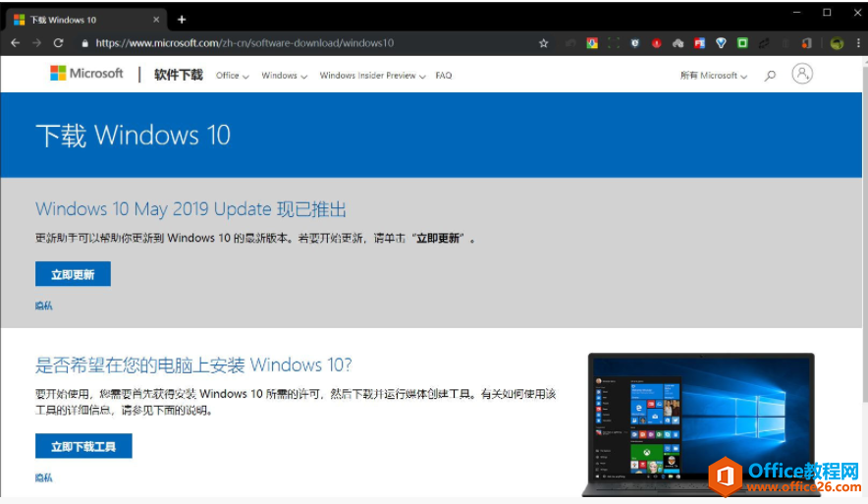Open the search magnifier on Microsoft header
868x504 pixels.
[770, 75]
